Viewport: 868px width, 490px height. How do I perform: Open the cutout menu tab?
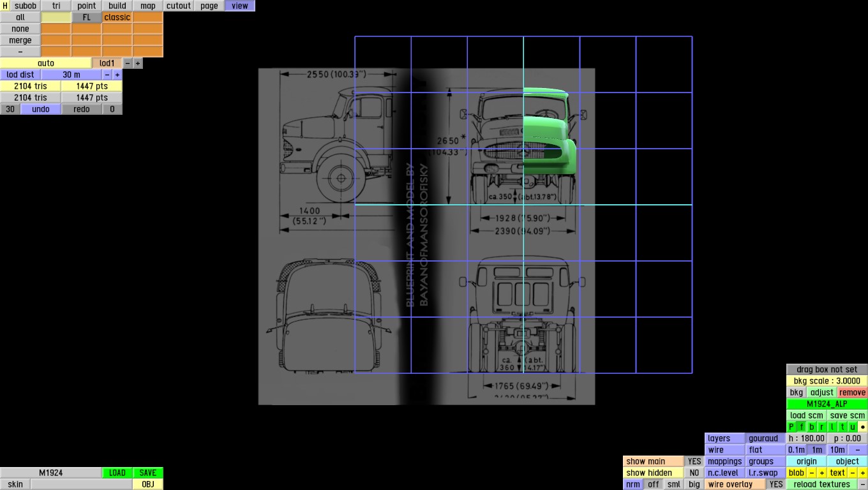click(179, 6)
